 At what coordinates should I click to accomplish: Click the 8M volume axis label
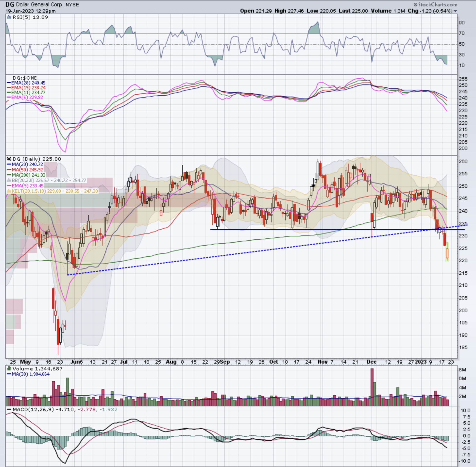tap(462, 370)
